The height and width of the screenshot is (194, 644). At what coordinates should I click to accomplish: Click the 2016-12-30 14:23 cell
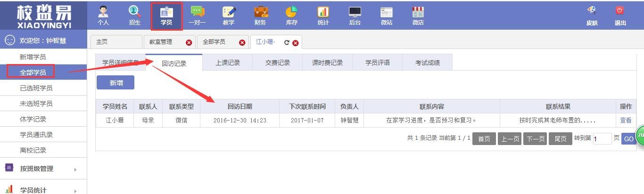tap(239, 120)
